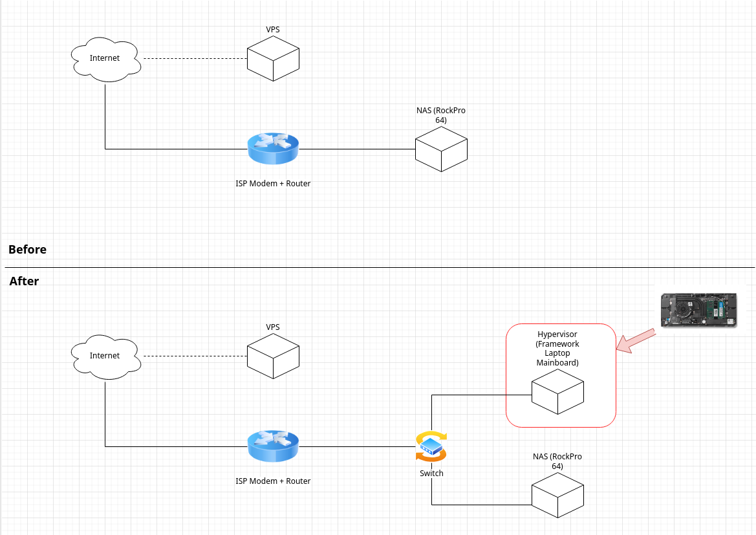
Task: Click the bold "After" heading text
Action: point(24,281)
